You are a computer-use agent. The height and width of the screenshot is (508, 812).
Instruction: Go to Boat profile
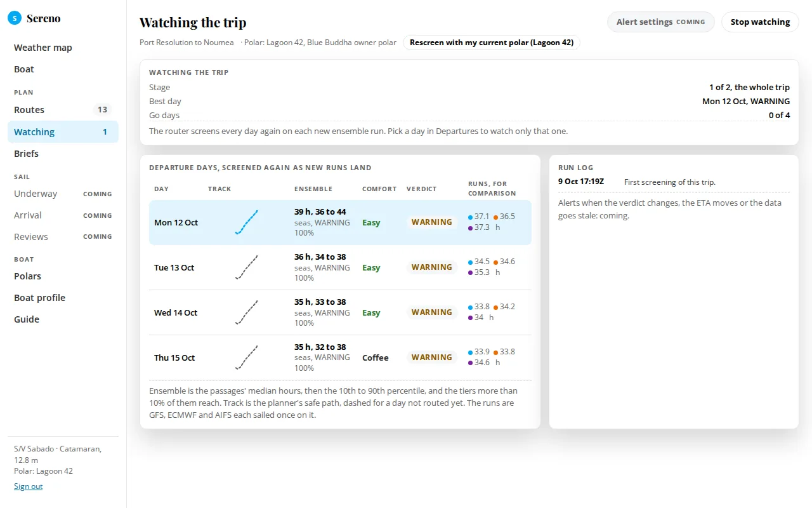pyautogui.click(x=63, y=298)
